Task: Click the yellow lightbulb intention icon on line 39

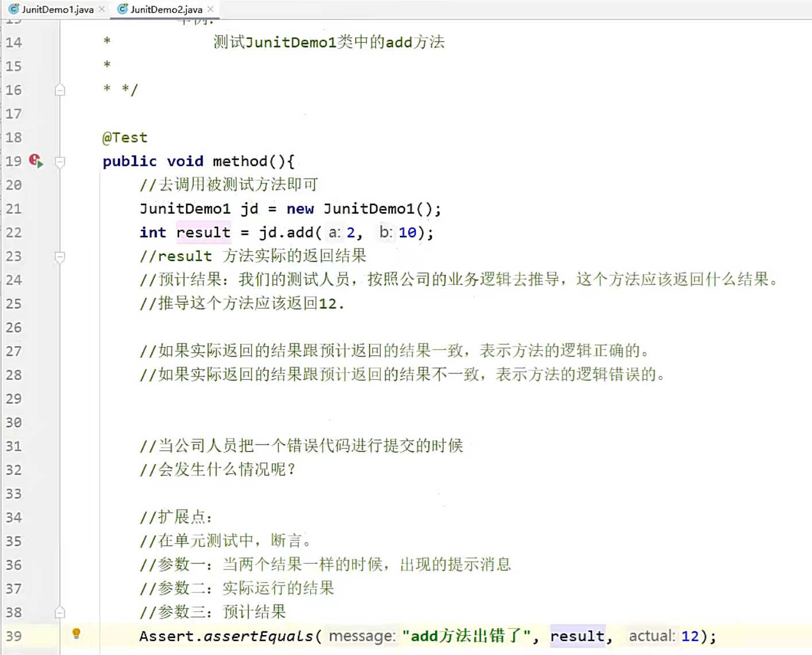Action: (x=78, y=634)
